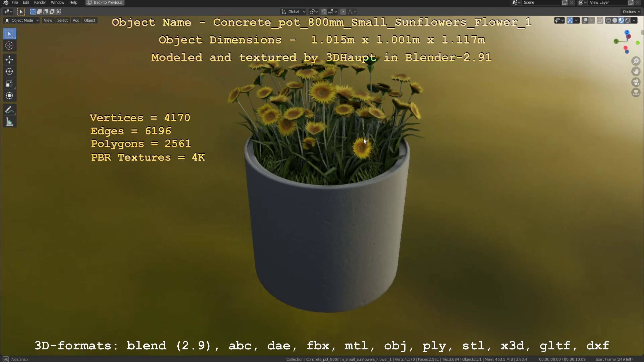Viewport: 644px width, 362px height.
Task: Open the Object Mode dropdown
Action: [22, 20]
